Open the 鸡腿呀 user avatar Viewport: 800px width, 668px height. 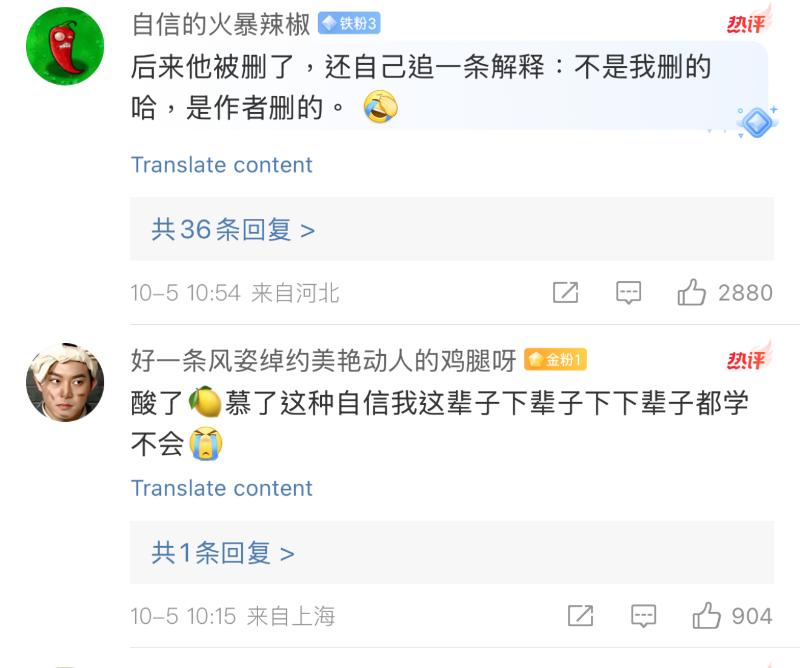(x=64, y=382)
